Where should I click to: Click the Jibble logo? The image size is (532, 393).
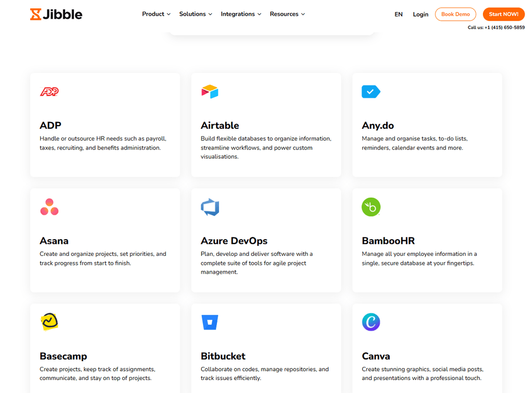click(x=56, y=14)
